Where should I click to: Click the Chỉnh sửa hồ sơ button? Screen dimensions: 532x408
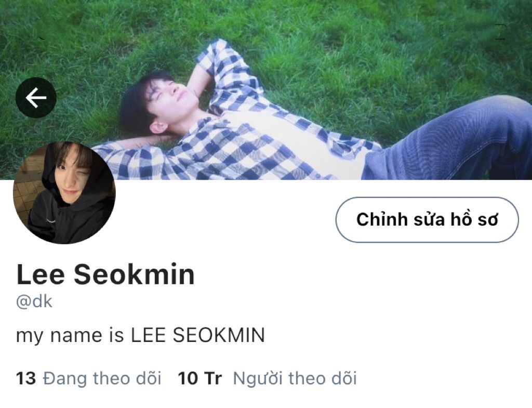427,220
